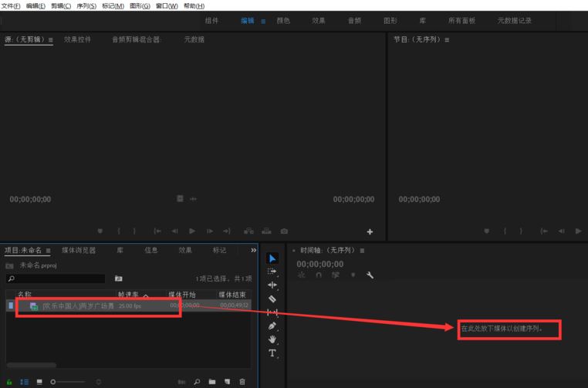Screen dimensions: 588x388
Task: Select the Razor tool
Action: click(x=272, y=299)
